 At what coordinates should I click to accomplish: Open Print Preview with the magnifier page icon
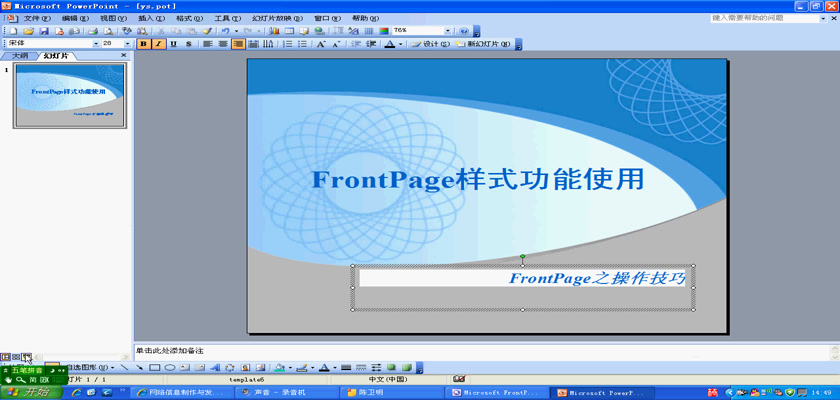click(108, 31)
